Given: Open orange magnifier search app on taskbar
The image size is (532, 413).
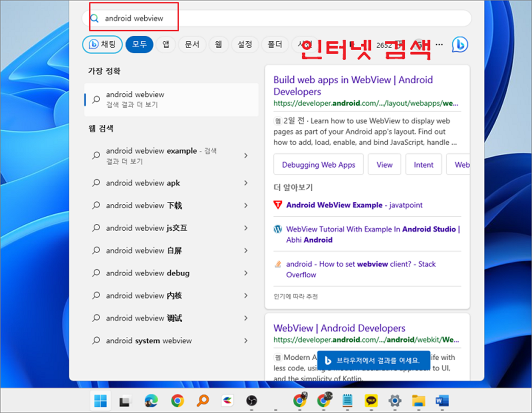Looking at the screenshot, I should pos(203,401).
